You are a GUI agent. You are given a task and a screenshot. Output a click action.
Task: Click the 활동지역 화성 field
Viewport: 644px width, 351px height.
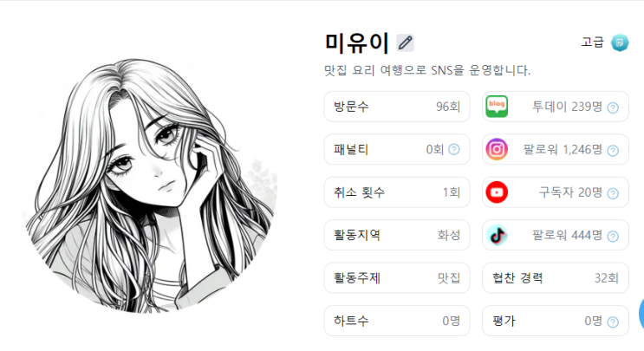tap(397, 235)
